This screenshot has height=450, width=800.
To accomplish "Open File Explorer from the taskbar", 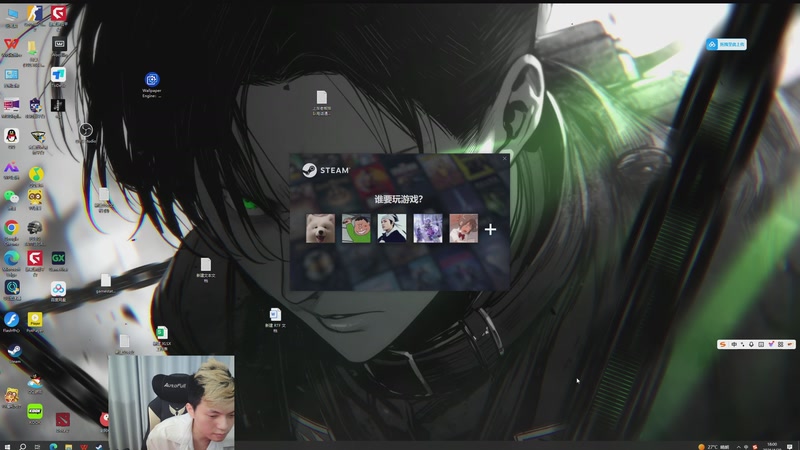I will pyautogui.click(x=68, y=446).
